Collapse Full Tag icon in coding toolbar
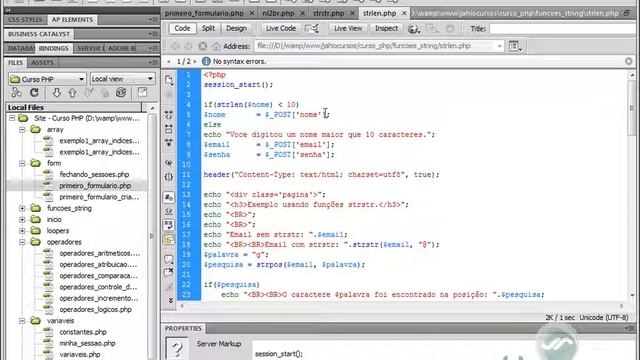This screenshot has height=360, width=640. coord(169,115)
